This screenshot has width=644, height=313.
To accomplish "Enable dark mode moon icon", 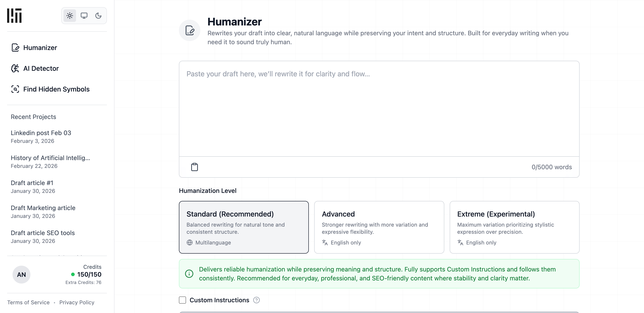I will (x=98, y=16).
